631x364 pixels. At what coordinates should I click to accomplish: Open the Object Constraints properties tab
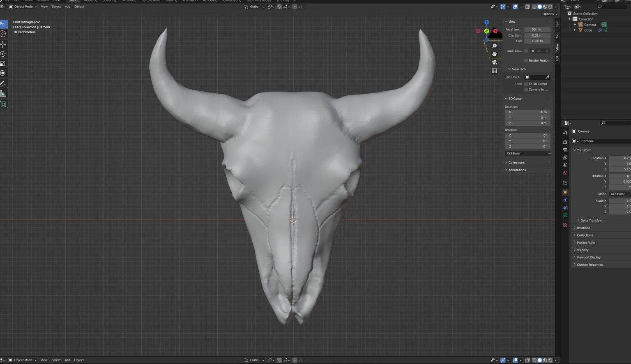565,208
